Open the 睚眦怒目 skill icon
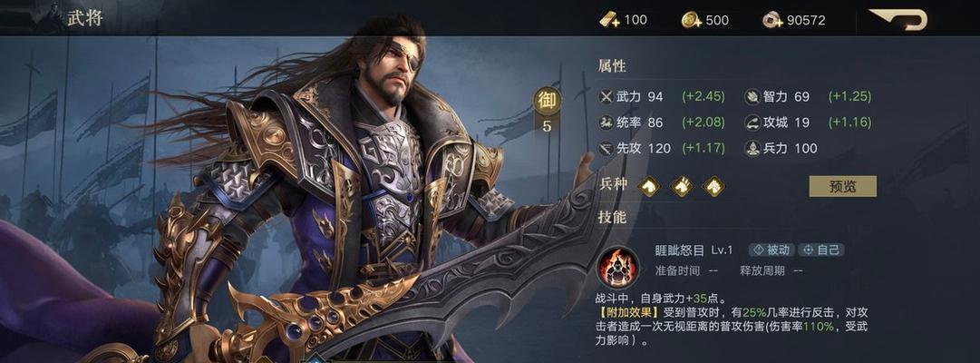This screenshot has height=363, width=980. (x=618, y=267)
